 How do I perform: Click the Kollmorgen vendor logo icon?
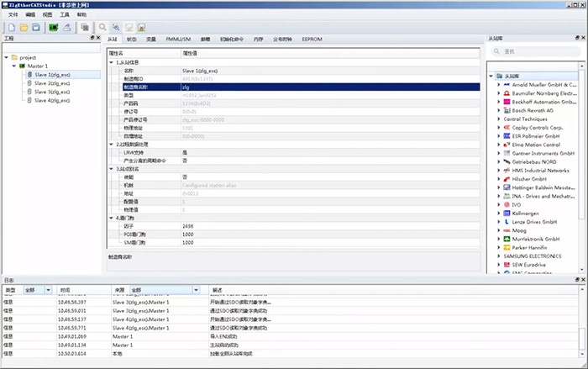(507, 213)
